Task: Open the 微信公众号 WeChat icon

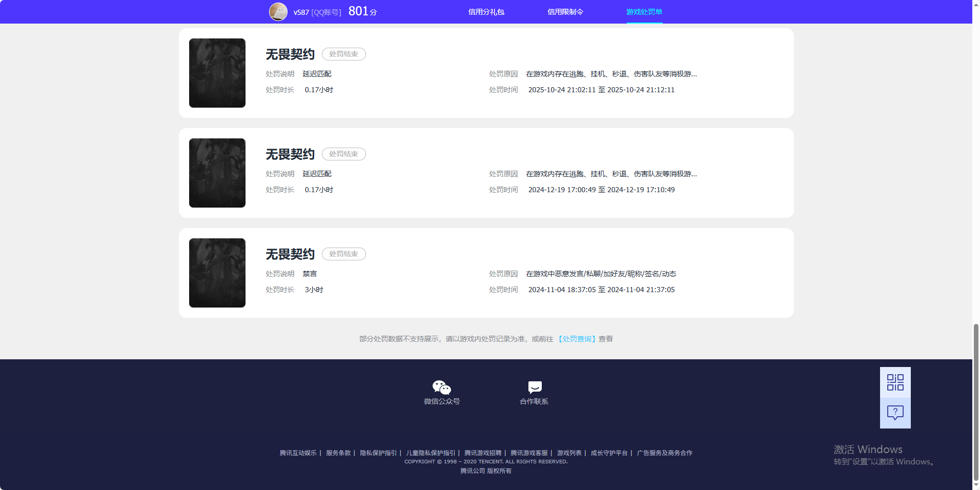Action: pos(441,388)
